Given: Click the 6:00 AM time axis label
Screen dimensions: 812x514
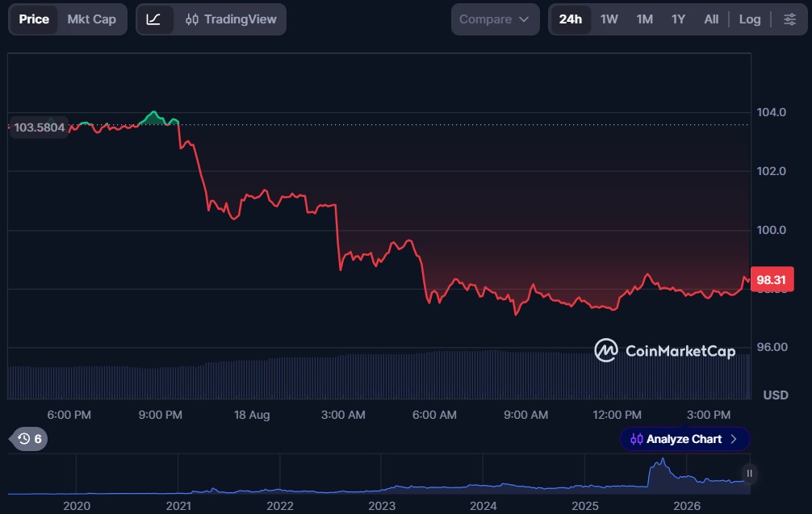Looking at the screenshot, I should [x=434, y=415].
